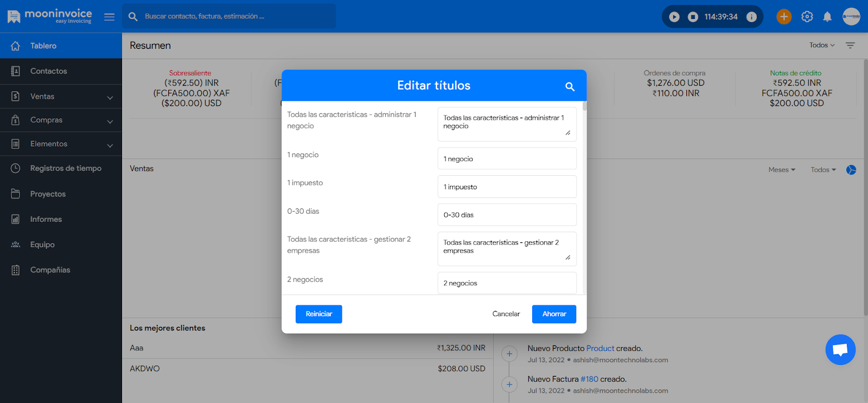Click the Proyectos folder icon

15,194
